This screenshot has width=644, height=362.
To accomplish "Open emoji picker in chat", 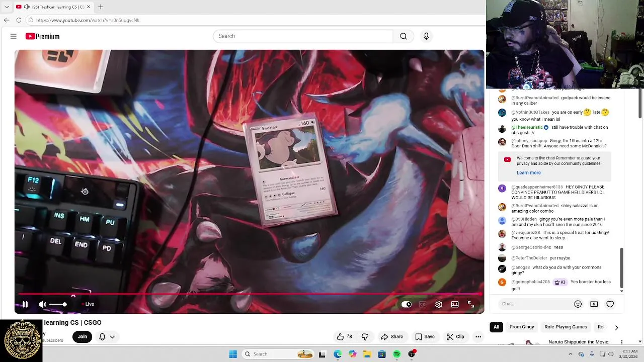I will tap(578, 304).
